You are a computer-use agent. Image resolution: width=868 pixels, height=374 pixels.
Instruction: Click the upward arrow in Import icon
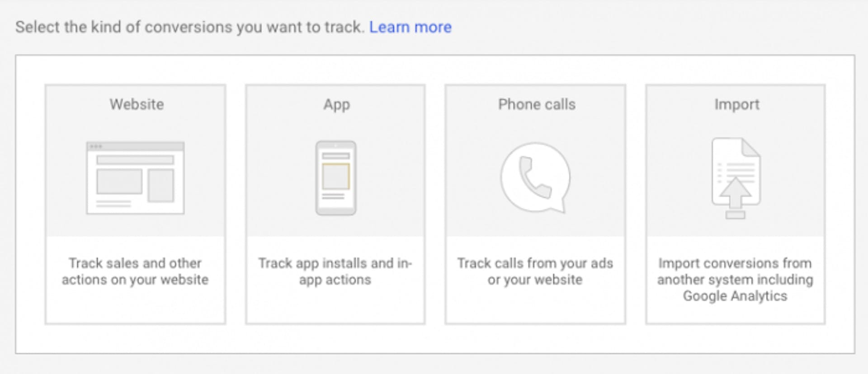click(736, 193)
